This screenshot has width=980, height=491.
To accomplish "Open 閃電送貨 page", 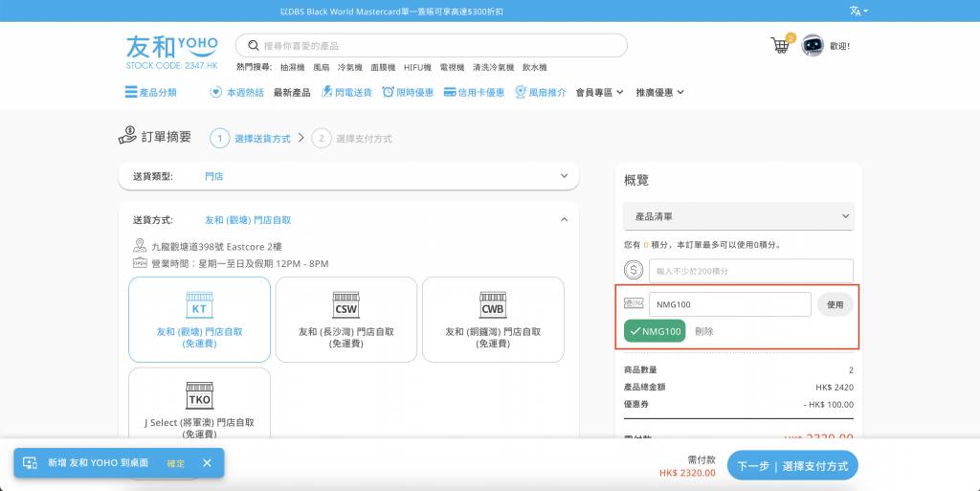I will [346, 93].
